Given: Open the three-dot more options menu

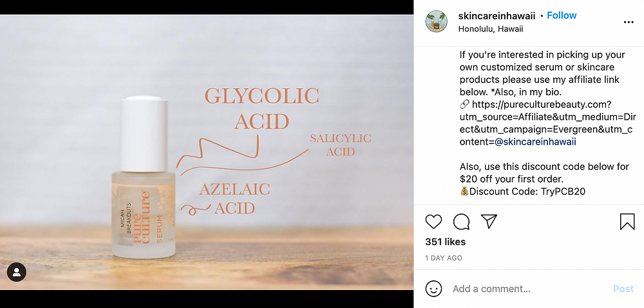Looking at the screenshot, I should (x=629, y=22).
